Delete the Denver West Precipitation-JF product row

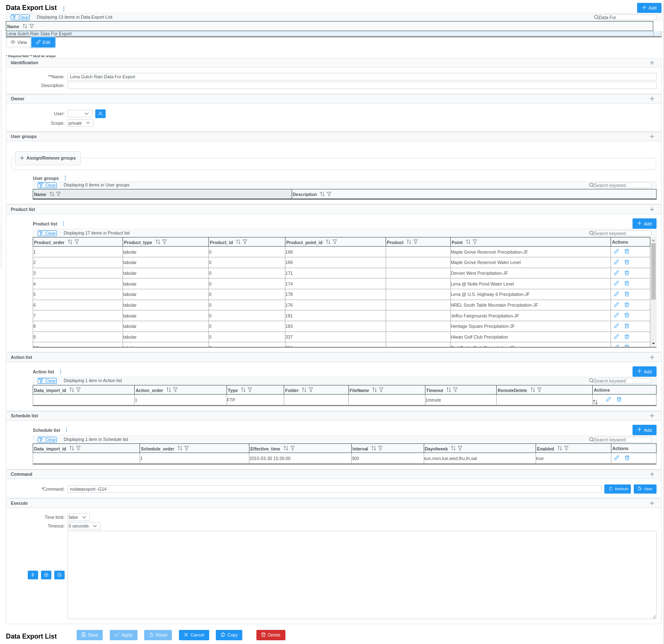click(x=627, y=273)
